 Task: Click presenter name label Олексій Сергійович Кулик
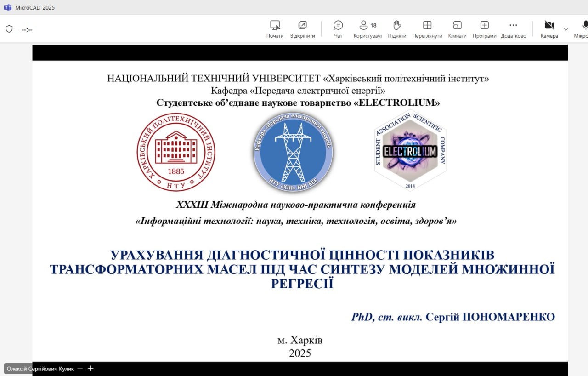(40, 369)
